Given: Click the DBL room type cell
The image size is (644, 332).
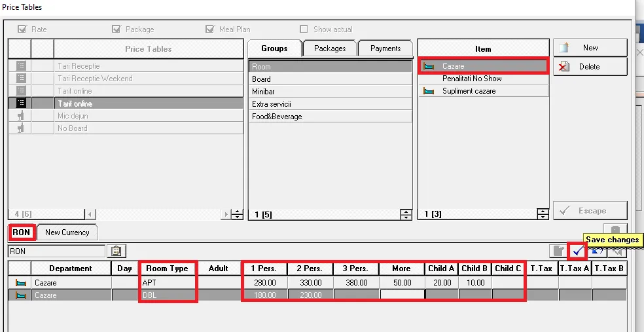Looking at the screenshot, I should [167, 295].
